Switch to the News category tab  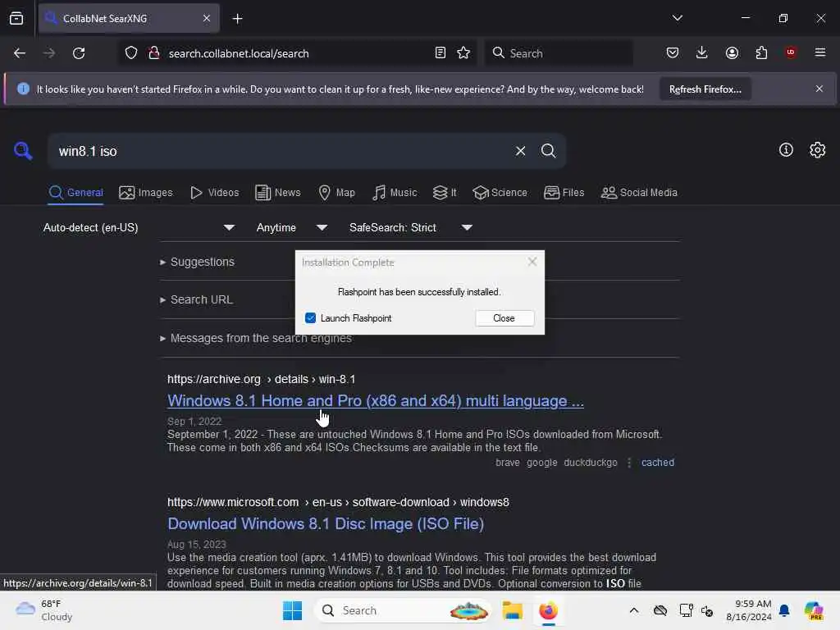(x=277, y=193)
